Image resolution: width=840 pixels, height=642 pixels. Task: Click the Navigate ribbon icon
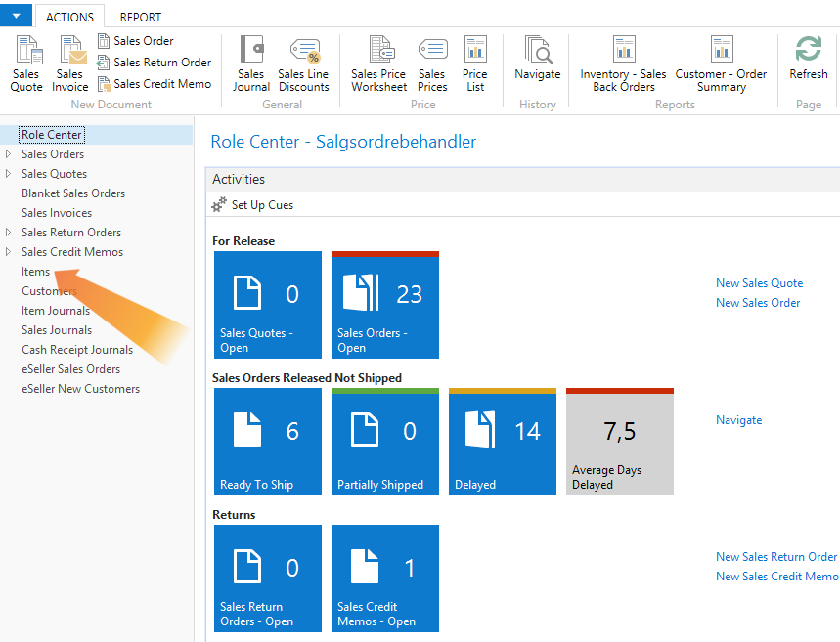click(x=538, y=50)
